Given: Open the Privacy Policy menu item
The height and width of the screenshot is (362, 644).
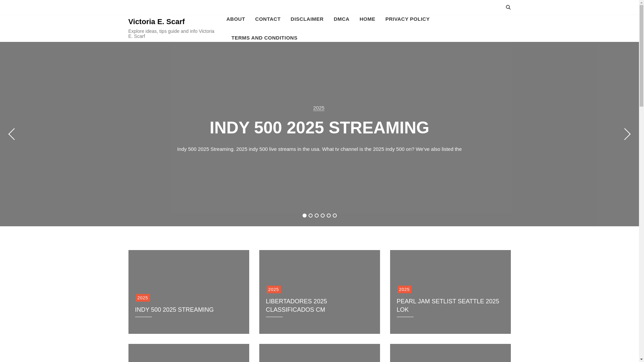Looking at the screenshot, I should (408, 19).
